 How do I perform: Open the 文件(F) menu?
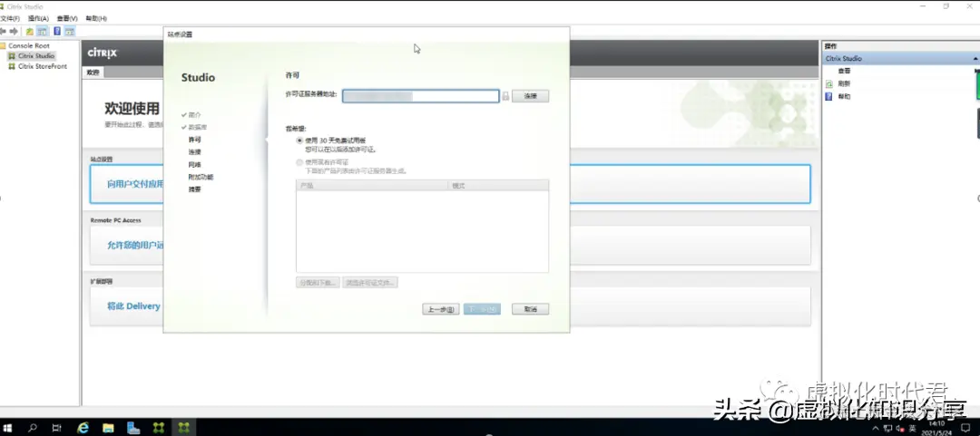pos(10,19)
